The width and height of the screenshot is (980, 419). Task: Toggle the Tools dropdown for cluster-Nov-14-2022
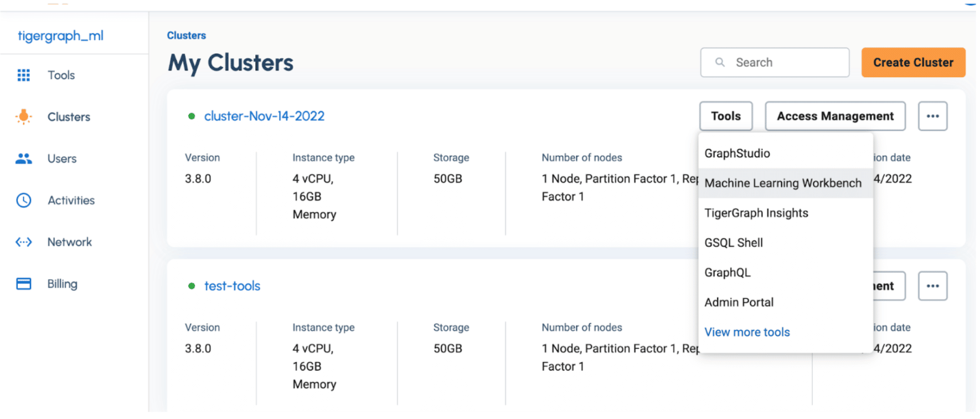(726, 116)
